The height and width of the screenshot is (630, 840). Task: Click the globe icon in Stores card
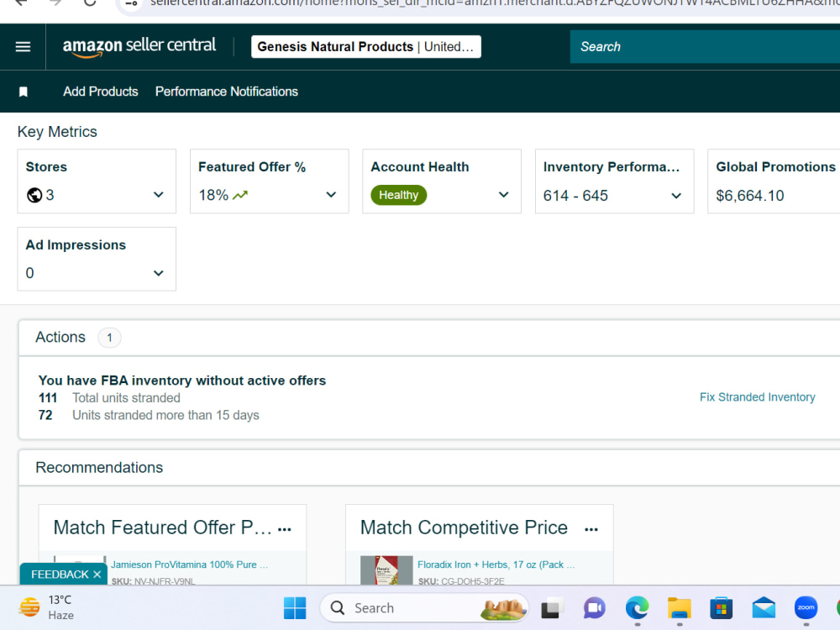coord(34,195)
